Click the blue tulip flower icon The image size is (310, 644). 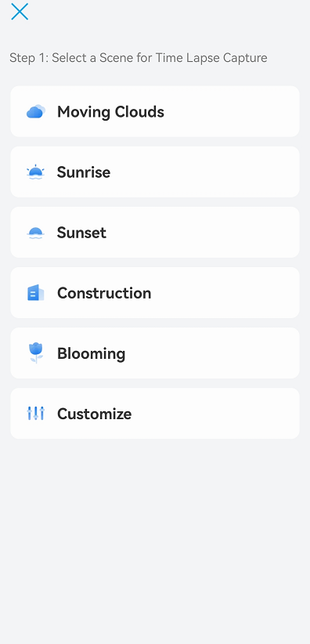[x=36, y=353]
